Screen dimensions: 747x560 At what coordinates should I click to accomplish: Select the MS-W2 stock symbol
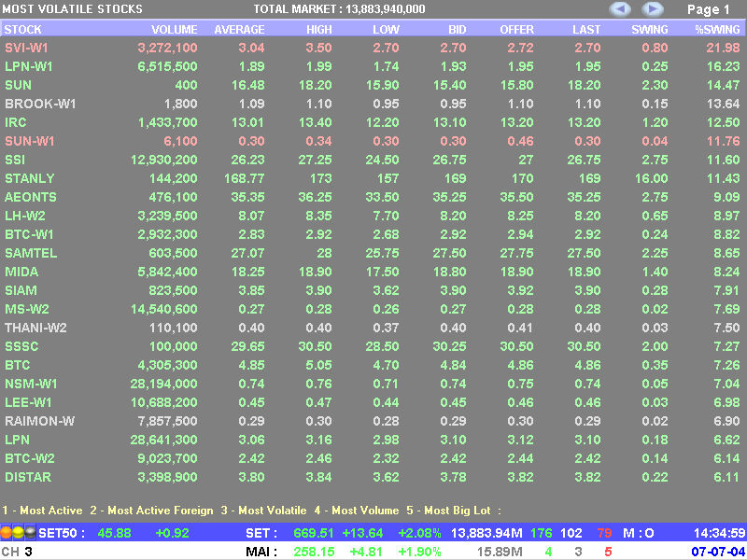click(27, 309)
